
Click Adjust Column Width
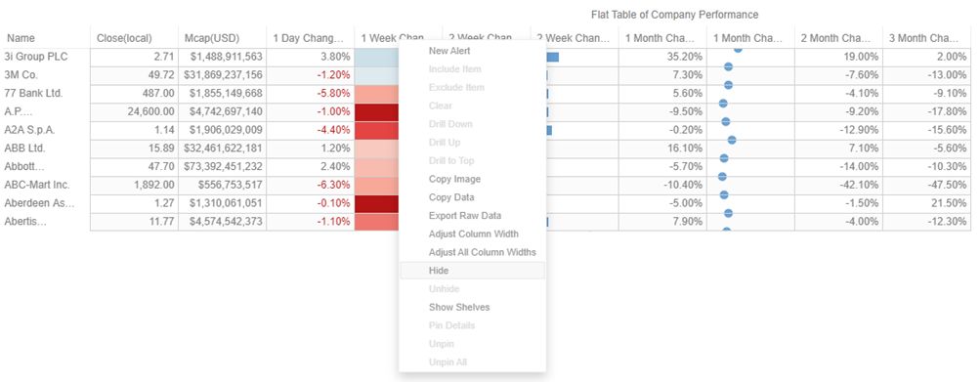[x=472, y=233]
